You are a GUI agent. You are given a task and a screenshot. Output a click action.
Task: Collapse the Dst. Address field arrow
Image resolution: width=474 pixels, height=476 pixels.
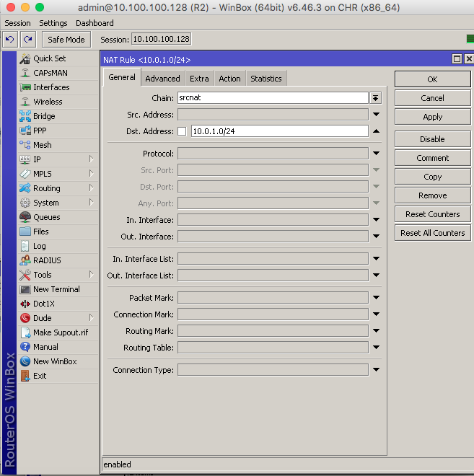376,131
